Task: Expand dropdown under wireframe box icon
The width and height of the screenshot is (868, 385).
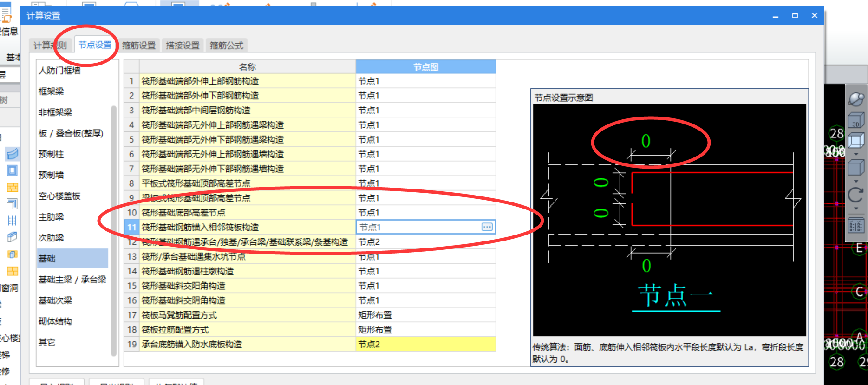Action: pyautogui.click(x=856, y=154)
